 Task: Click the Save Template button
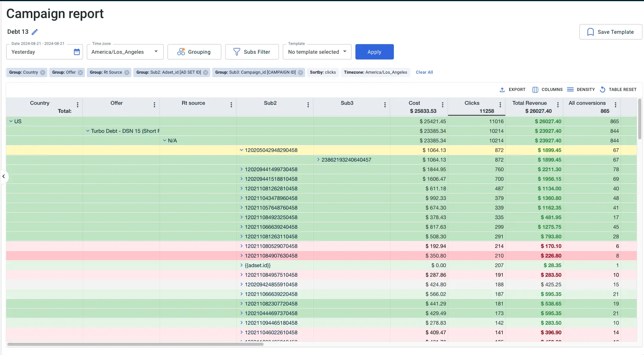(x=611, y=32)
